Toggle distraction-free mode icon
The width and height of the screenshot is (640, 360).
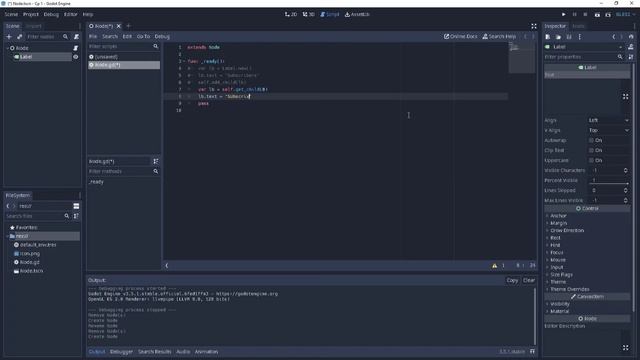533,26
